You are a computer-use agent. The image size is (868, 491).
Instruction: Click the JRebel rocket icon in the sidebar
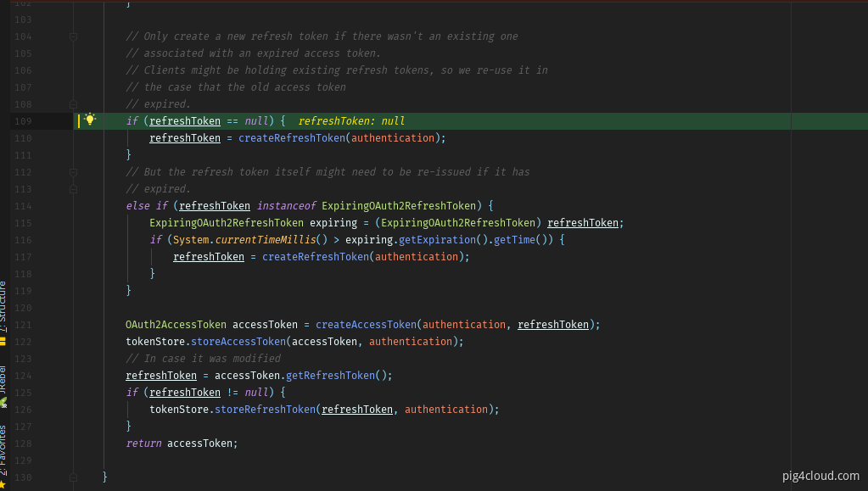(x=3, y=403)
